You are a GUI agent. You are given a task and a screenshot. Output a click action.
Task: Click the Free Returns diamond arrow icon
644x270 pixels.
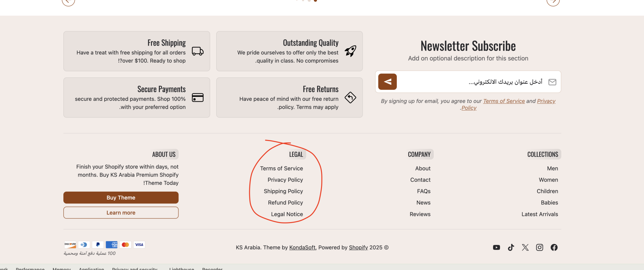click(x=351, y=97)
